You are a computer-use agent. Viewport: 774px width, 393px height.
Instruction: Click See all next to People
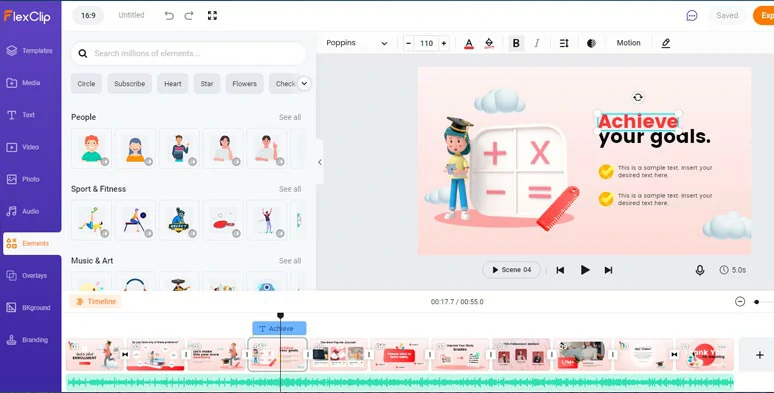pos(290,117)
